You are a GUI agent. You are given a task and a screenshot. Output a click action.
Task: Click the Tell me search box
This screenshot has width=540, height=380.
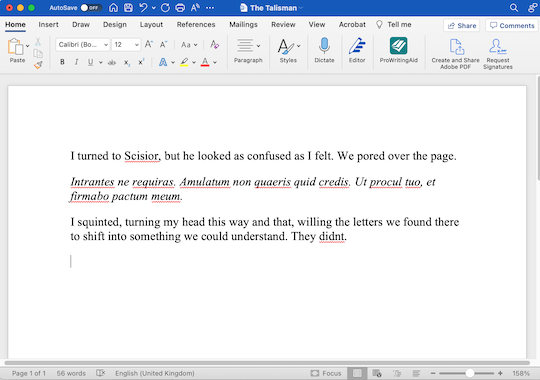pos(394,24)
